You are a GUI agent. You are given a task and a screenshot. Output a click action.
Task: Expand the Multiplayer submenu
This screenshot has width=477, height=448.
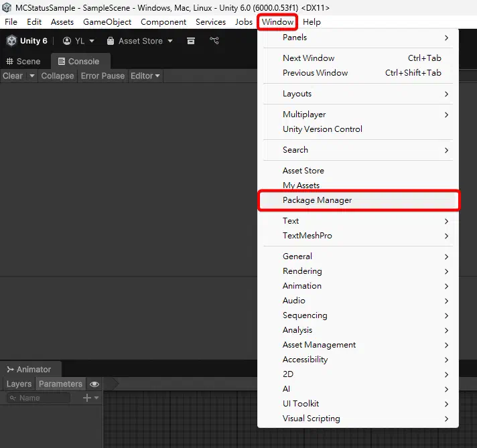pyautogui.click(x=358, y=115)
